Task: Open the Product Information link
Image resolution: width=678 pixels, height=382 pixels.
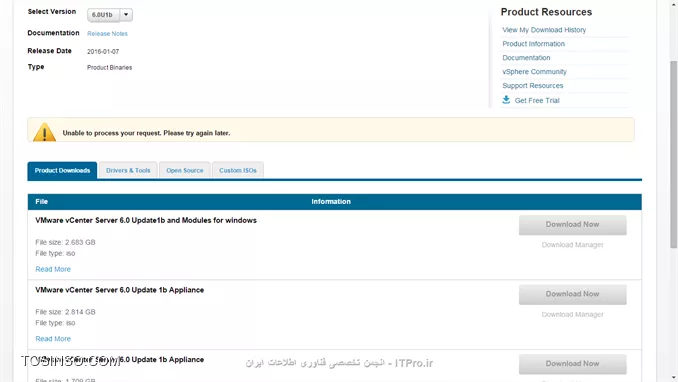Action: pos(533,44)
